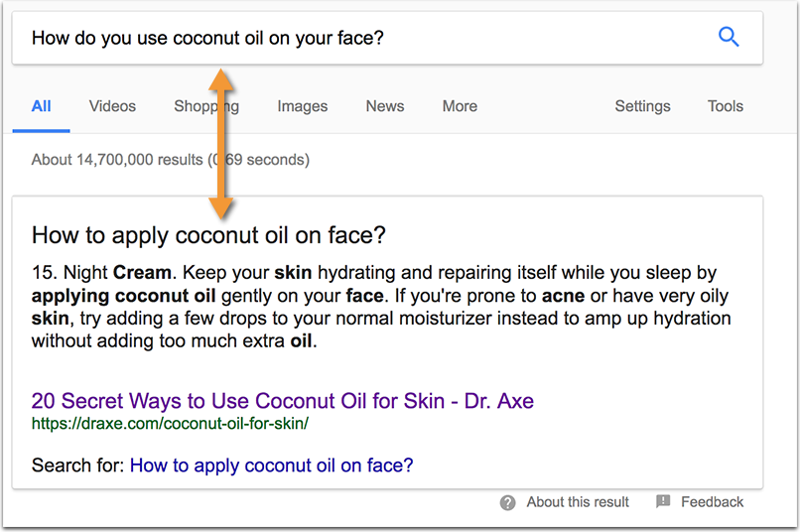Image resolution: width=800 pixels, height=532 pixels.
Task: Open search Tools options
Action: click(726, 106)
